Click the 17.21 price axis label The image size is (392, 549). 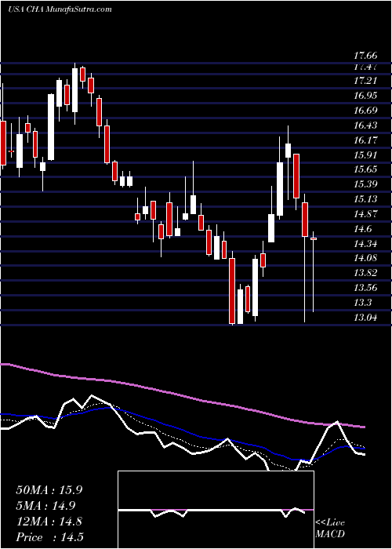365,81
